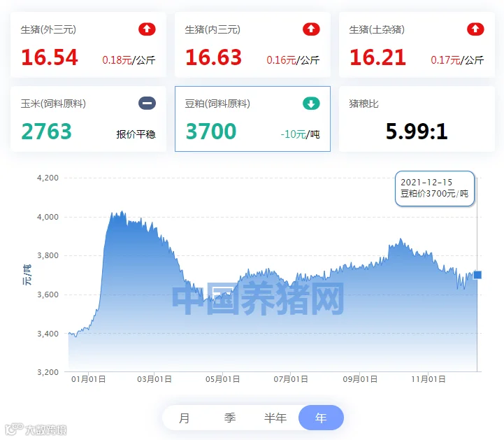
Task: Click the red up arrow on 生猪(土杂猪) card
Action: tap(475, 29)
